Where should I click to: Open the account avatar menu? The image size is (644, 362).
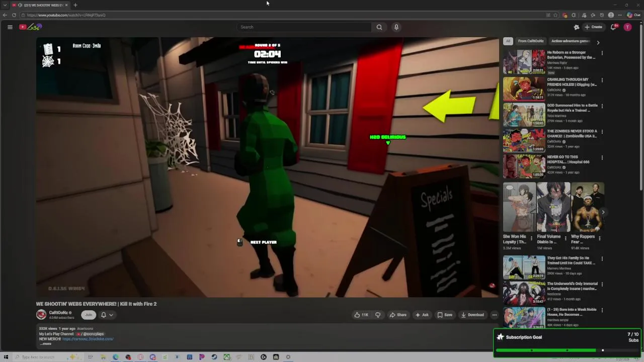(x=627, y=27)
